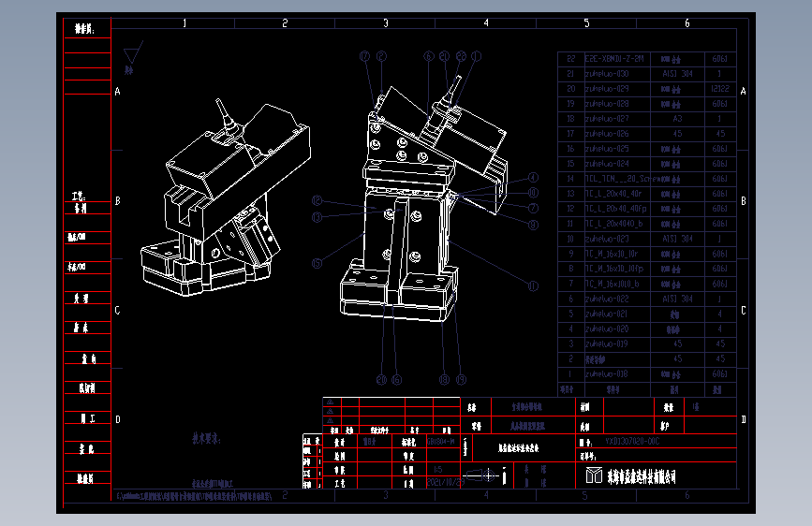Click the surface finish triangle symbol

[133, 52]
